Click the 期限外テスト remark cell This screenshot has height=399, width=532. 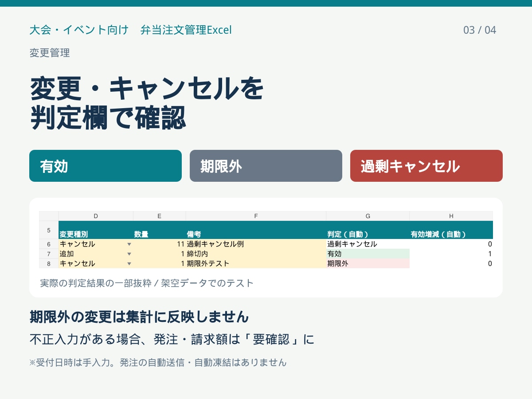point(256,264)
